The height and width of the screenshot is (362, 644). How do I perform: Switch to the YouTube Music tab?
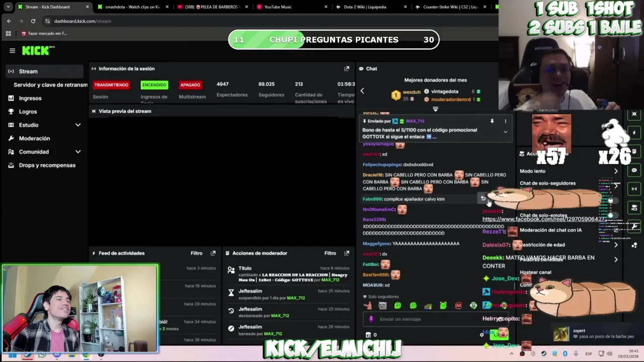[292, 7]
